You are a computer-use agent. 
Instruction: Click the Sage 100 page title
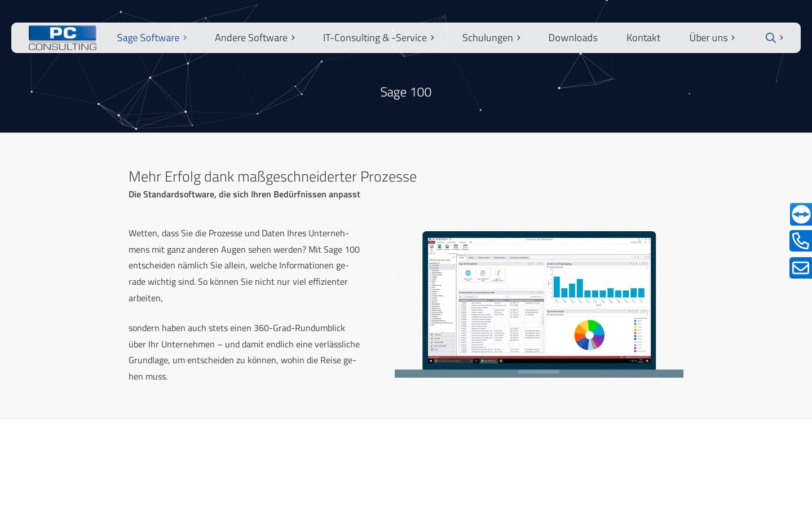point(406,92)
